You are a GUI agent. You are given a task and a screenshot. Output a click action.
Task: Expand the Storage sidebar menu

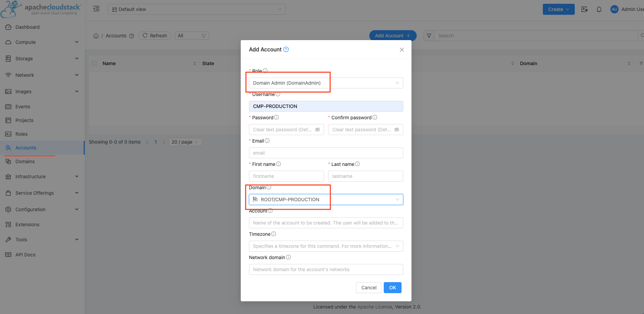42,59
